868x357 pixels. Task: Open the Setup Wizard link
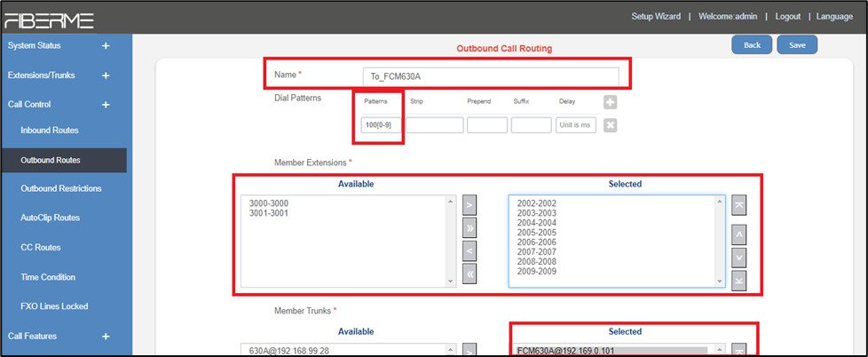coord(656,17)
